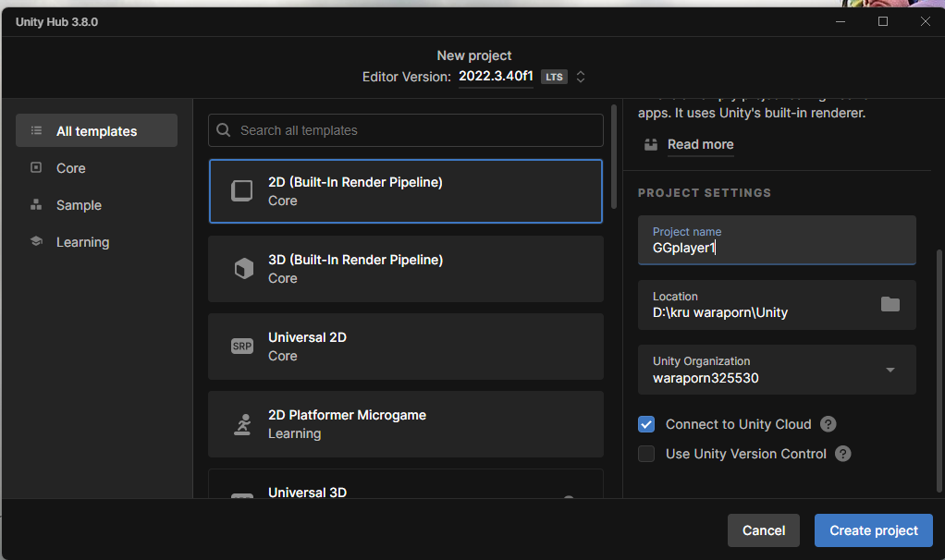Open the Editor Version selector arrows
Image resolution: width=945 pixels, height=560 pixels.
click(x=581, y=77)
